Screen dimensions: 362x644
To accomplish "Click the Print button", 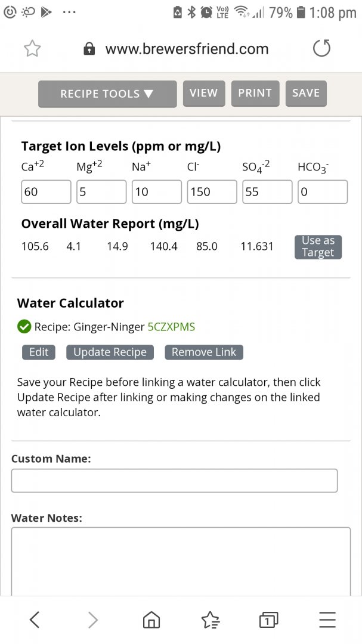I will point(255,93).
